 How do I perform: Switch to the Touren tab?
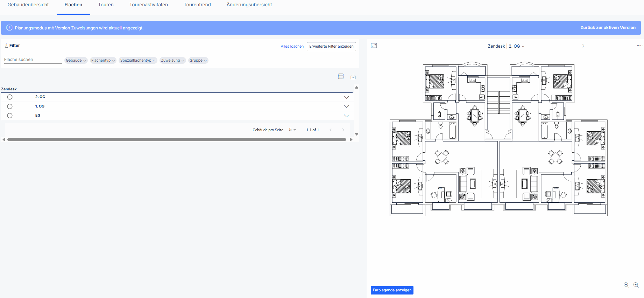[106, 5]
